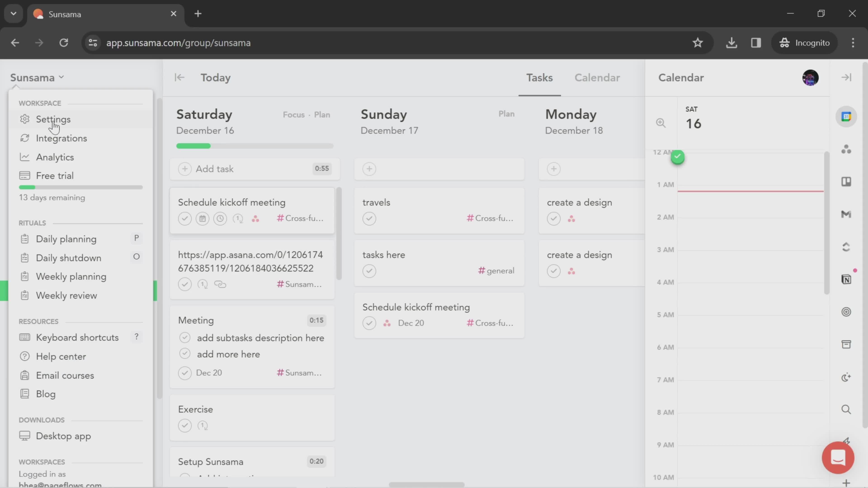The image size is (868, 488).
Task: Toggle completion checkbox on tasks here item
Action: (369, 270)
